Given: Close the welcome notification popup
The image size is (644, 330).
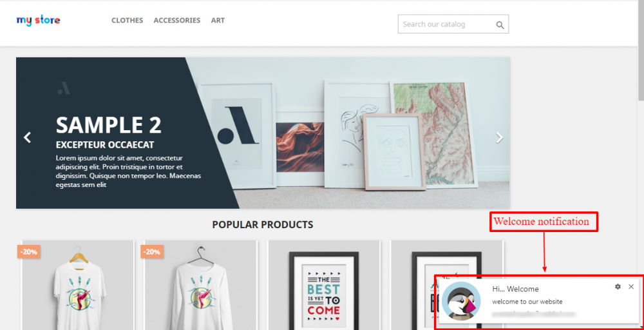Looking at the screenshot, I should click(631, 286).
